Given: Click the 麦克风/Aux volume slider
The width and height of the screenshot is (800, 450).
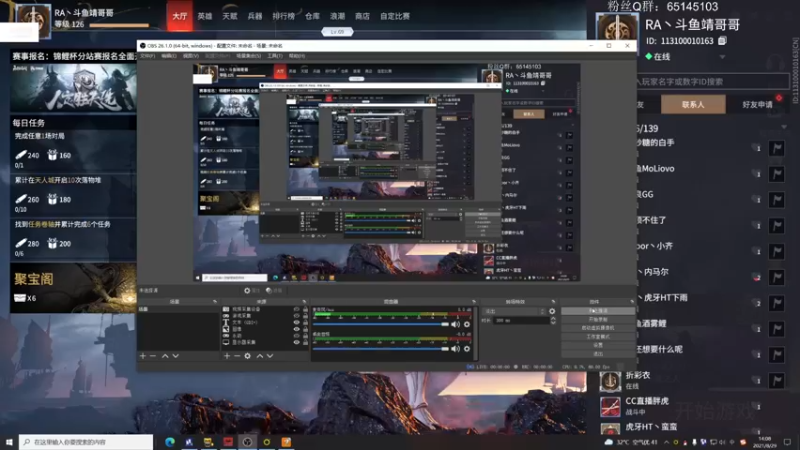Looking at the screenshot, I should (x=381, y=324).
